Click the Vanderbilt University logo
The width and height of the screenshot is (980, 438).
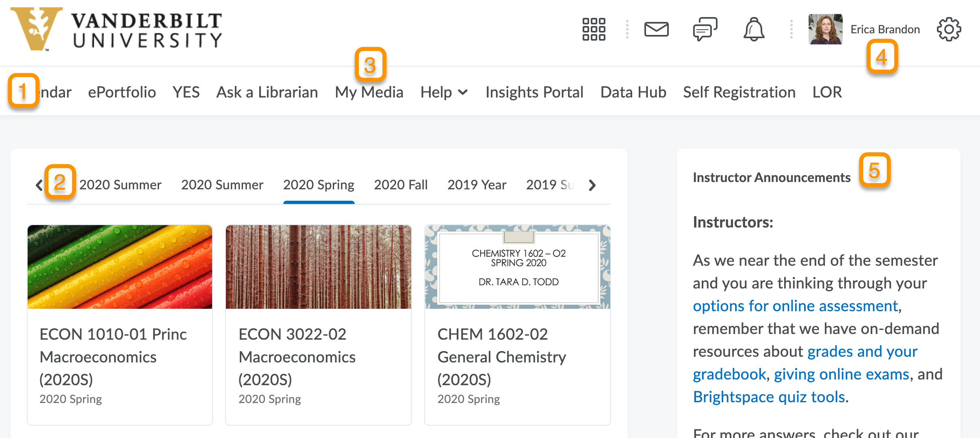[x=117, y=29]
